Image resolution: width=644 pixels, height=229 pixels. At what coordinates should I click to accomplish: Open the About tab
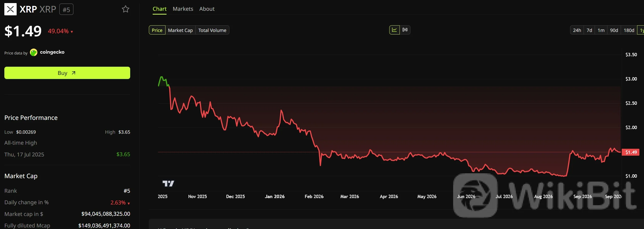[207, 9]
